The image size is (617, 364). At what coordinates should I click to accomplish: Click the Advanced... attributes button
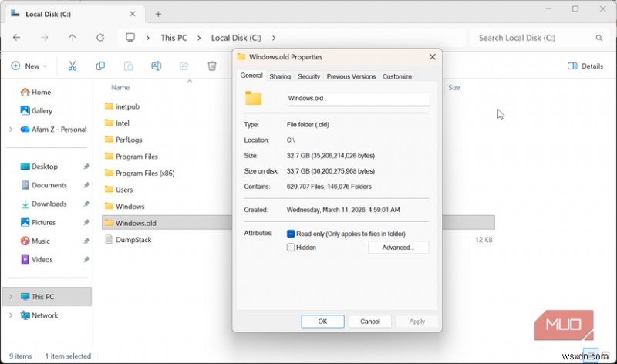(x=398, y=248)
